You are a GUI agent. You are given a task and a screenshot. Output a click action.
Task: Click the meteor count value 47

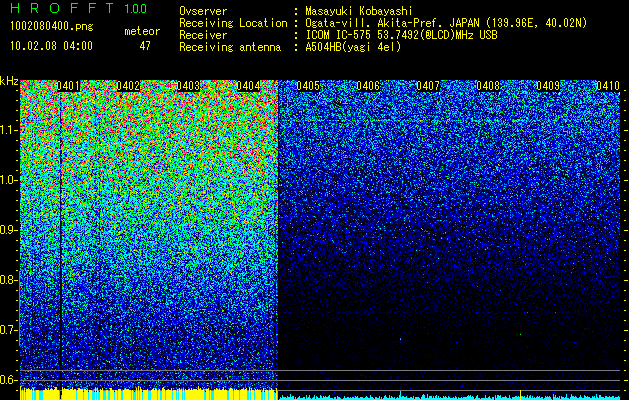145,46
